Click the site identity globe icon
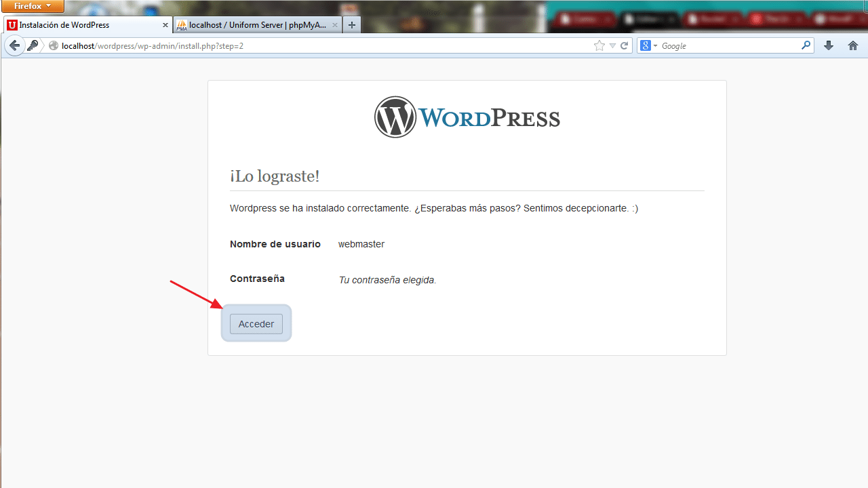868x488 pixels. pos(54,45)
